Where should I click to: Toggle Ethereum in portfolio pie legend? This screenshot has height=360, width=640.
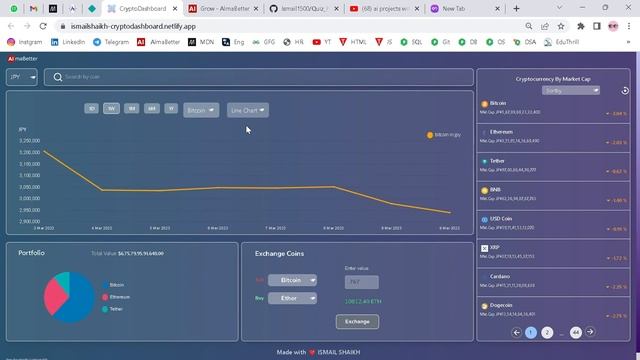pos(116,297)
